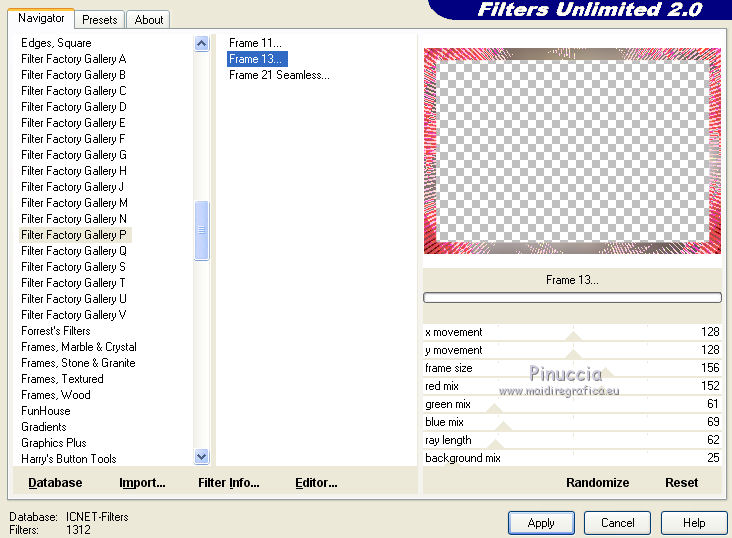Select Graphics Plus category
The height and width of the screenshot is (538, 732).
point(54,442)
